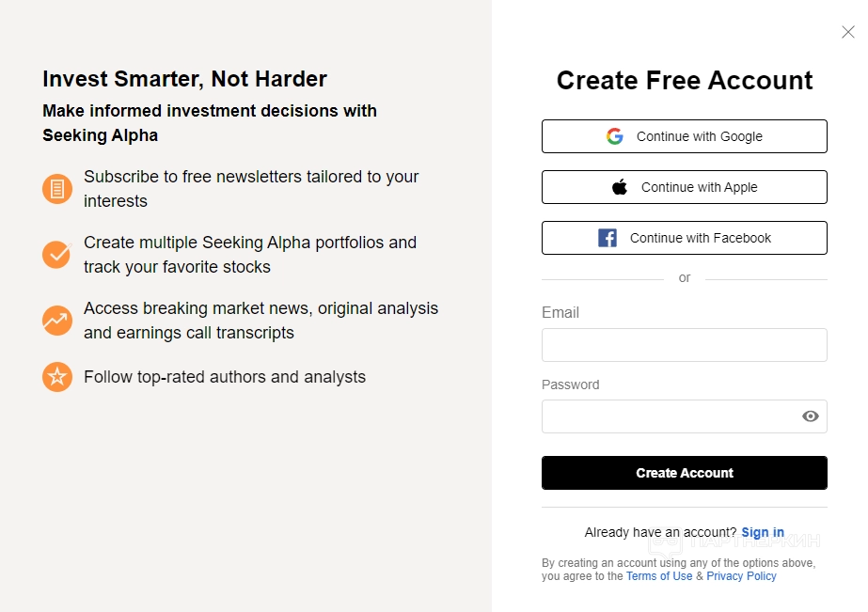Open the Privacy Policy link
Screen dimensions: 868x612
coord(742,576)
